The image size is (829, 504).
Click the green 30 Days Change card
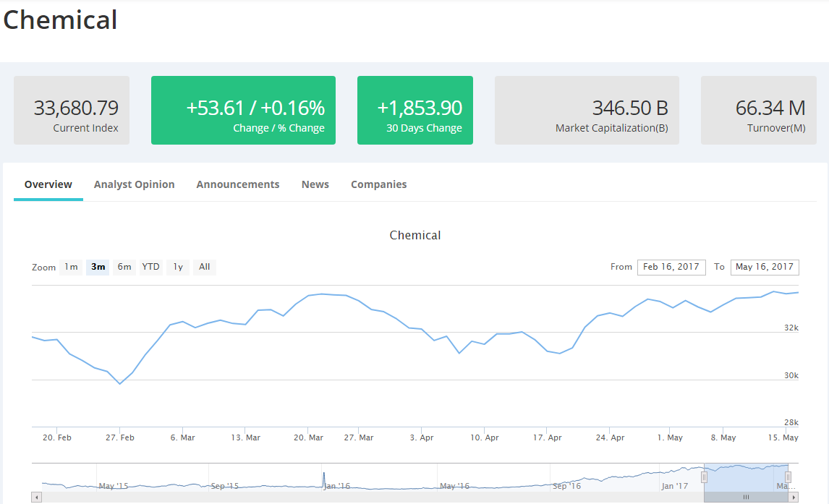(414, 110)
